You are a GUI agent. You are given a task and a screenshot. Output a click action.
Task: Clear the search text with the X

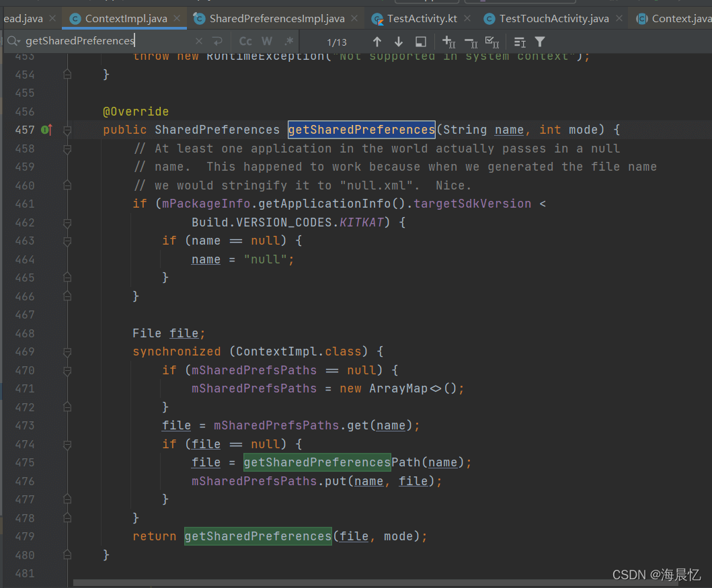click(199, 41)
